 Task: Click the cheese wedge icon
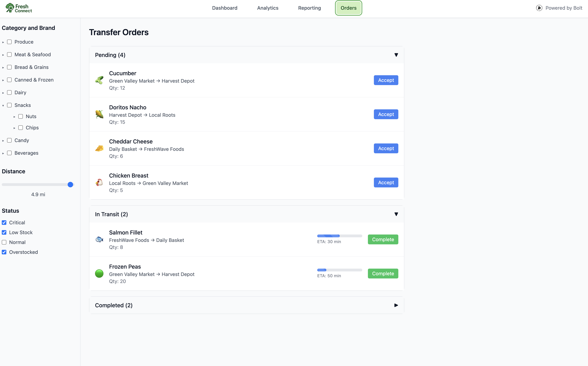click(x=99, y=148)
